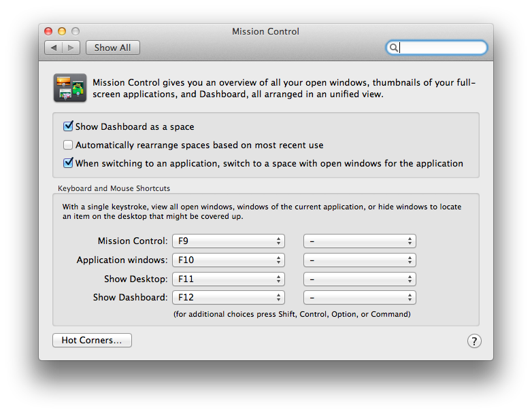532x414 pixels.
Task: Click the Show Dashboard: label
Action: pos(131,297)
